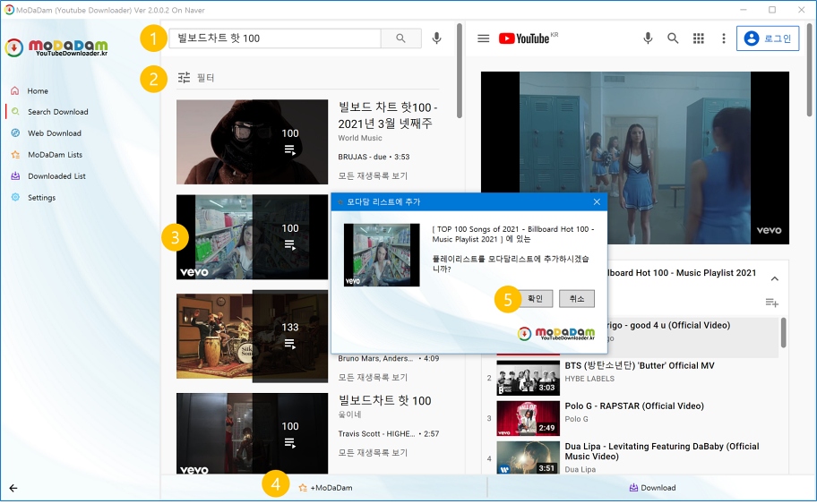The height and width of the screenshot is (504, 817).
Task: Open the Polo G RAPSTAR thumbnail
Action: pos(528,418)
